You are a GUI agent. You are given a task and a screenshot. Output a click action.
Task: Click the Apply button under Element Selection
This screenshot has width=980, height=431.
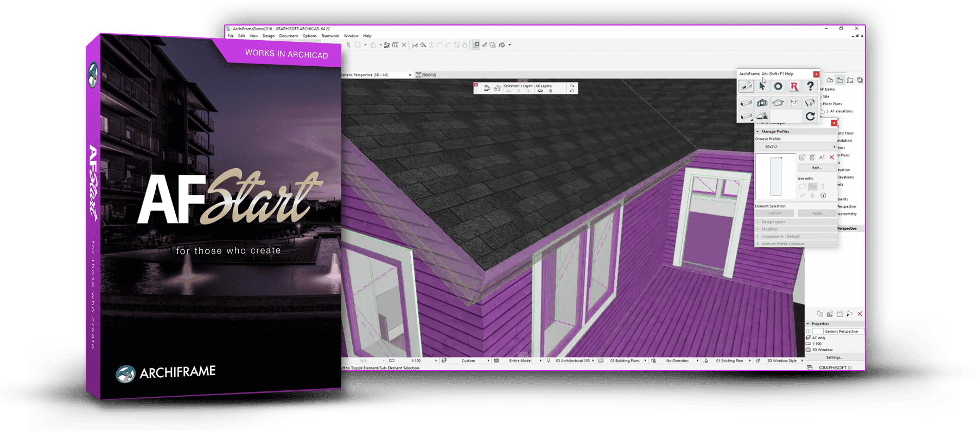817,213
